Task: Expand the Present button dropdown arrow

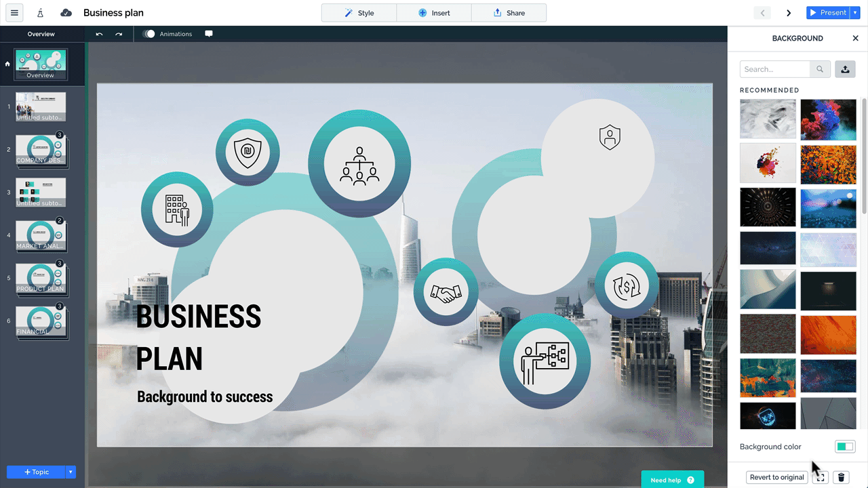Action: pyautogui.click(x=855, y=13)
